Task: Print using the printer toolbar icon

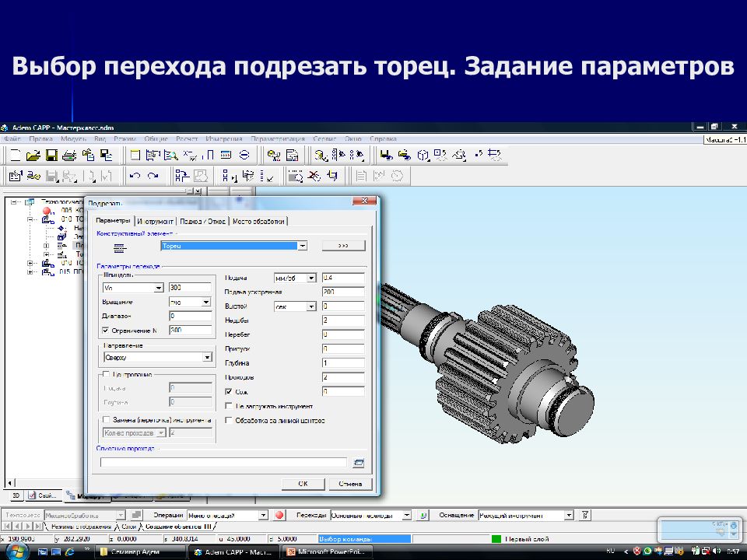Action: pyautogui.click(x=69, y=155)
